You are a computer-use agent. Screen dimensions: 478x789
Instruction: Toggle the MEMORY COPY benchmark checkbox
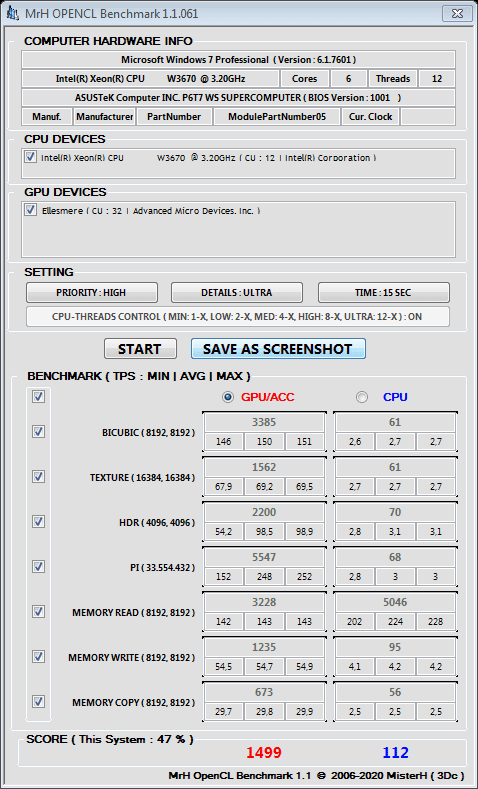tap(38, 701)
